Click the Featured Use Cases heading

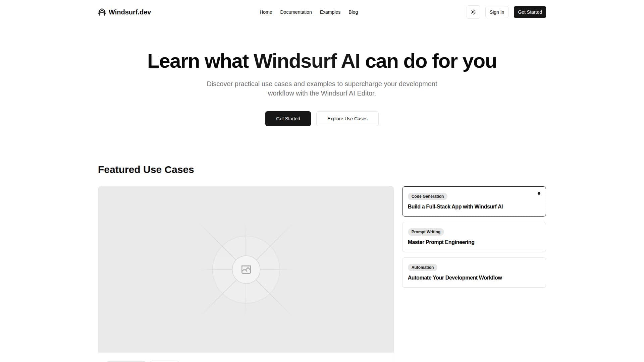tap(146, 170)
